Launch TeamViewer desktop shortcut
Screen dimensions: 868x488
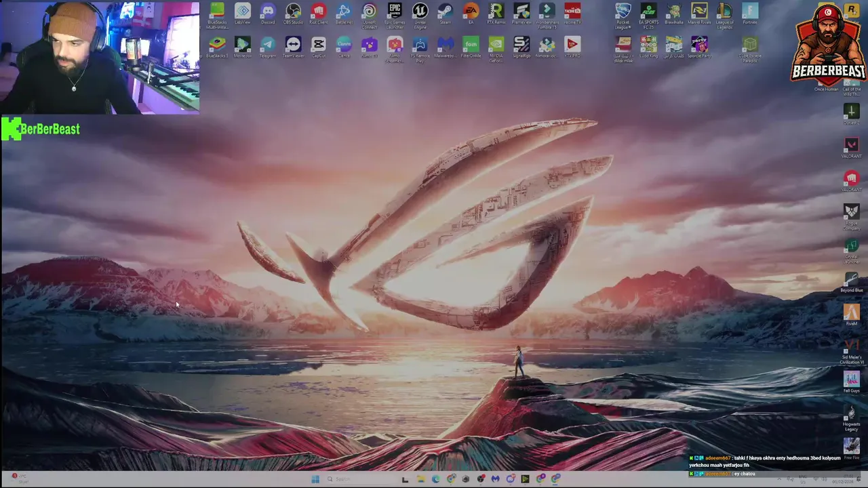coord(293,47)
